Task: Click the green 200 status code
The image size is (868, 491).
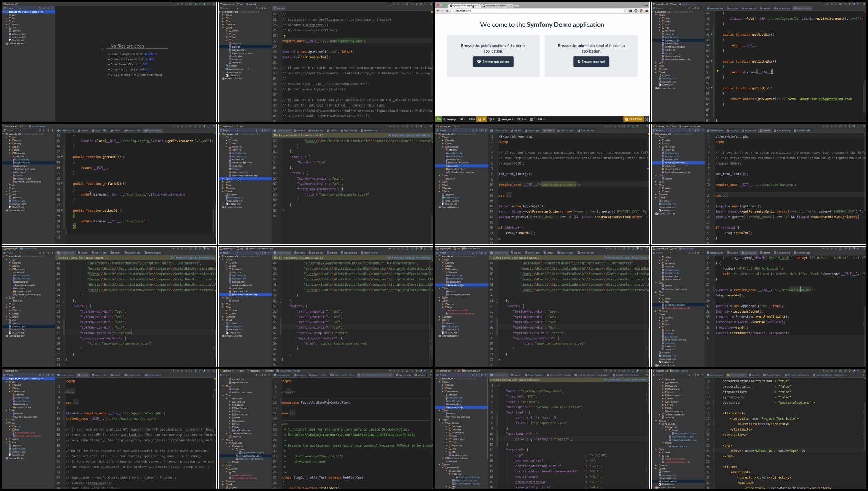Action: click(x=438, y=119)
